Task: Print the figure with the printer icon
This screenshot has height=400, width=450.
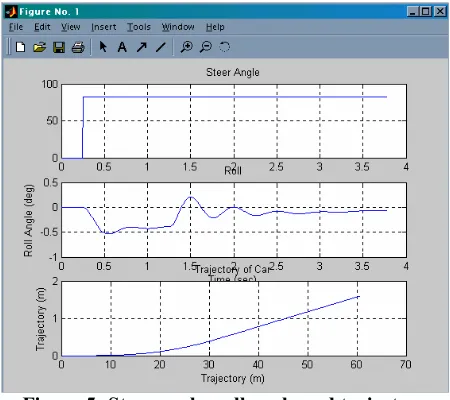Action: pos(78,47)
